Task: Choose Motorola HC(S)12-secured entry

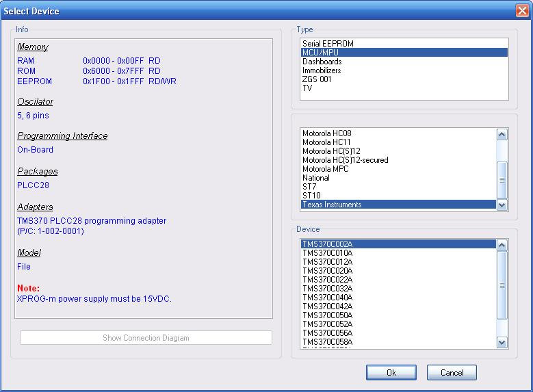Action: (x=345, y=160)
